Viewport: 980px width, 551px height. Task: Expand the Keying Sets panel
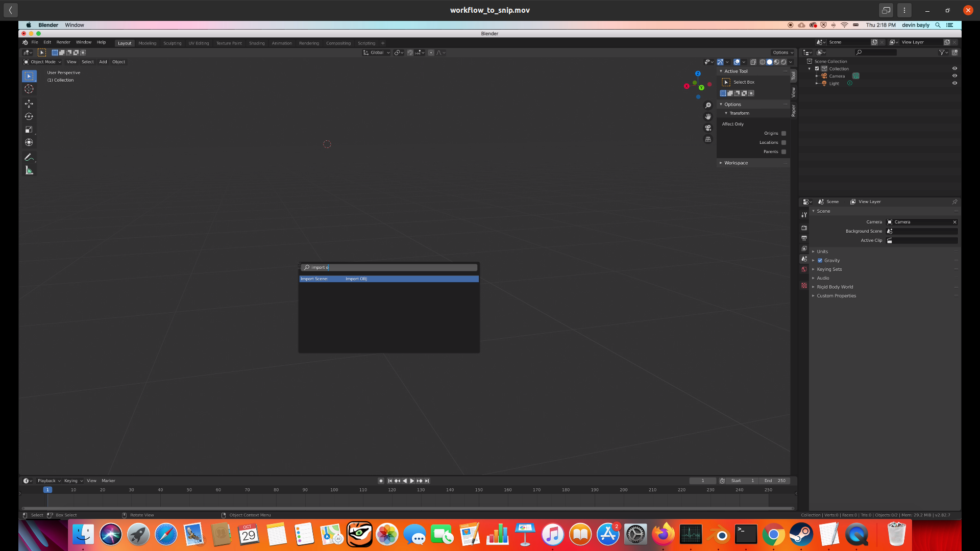829,269
